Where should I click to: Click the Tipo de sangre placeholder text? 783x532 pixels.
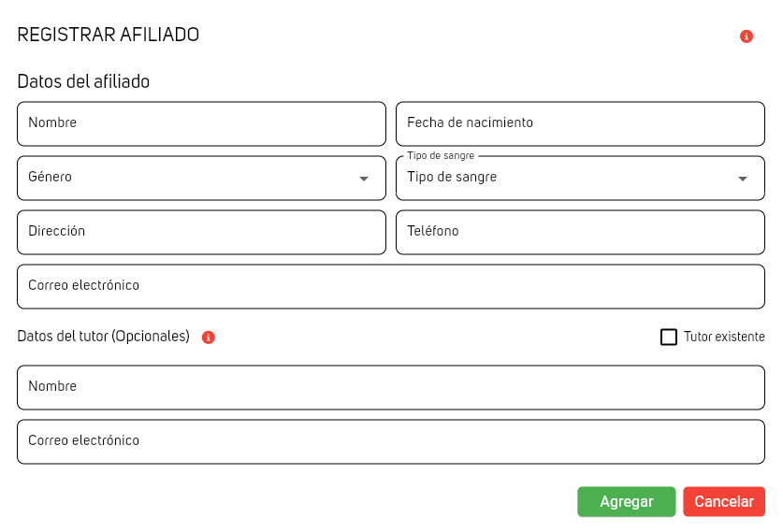point(452,177)
